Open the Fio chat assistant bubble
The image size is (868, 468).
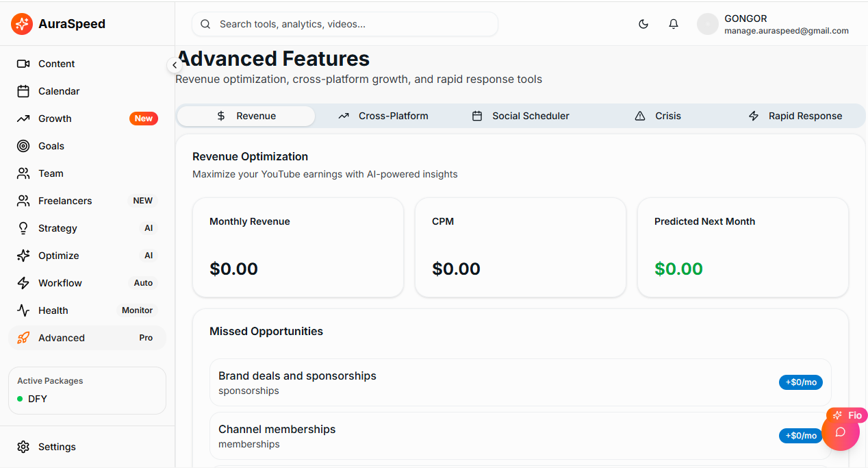click(x=841, y=430)
